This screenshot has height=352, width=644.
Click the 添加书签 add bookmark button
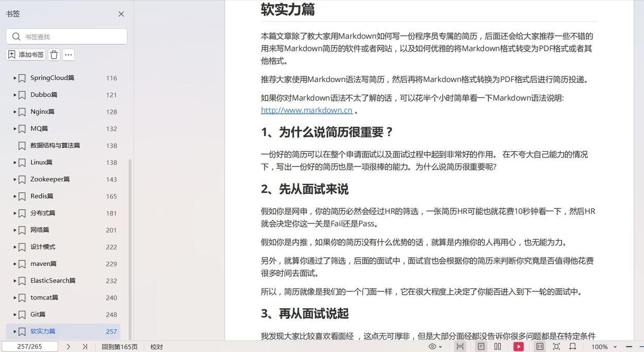26,55
